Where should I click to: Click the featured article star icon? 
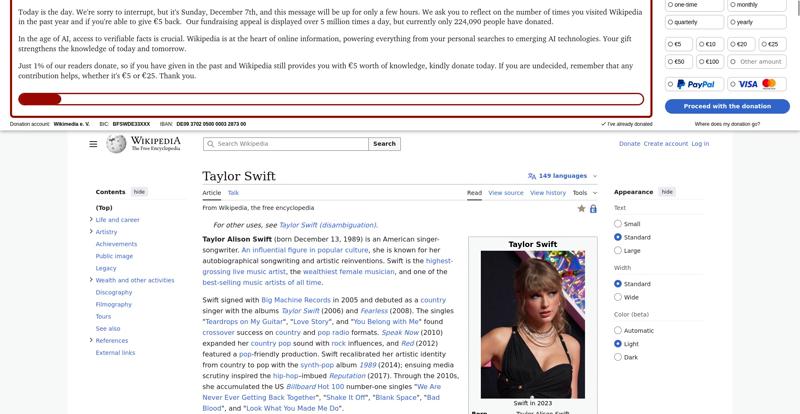click(581, 208)
